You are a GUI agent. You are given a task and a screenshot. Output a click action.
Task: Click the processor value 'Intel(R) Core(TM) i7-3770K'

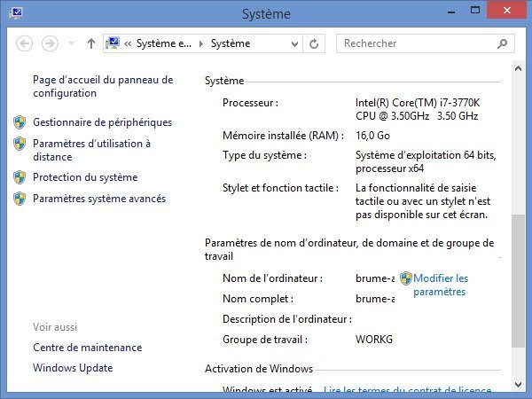tap(418, 103)
